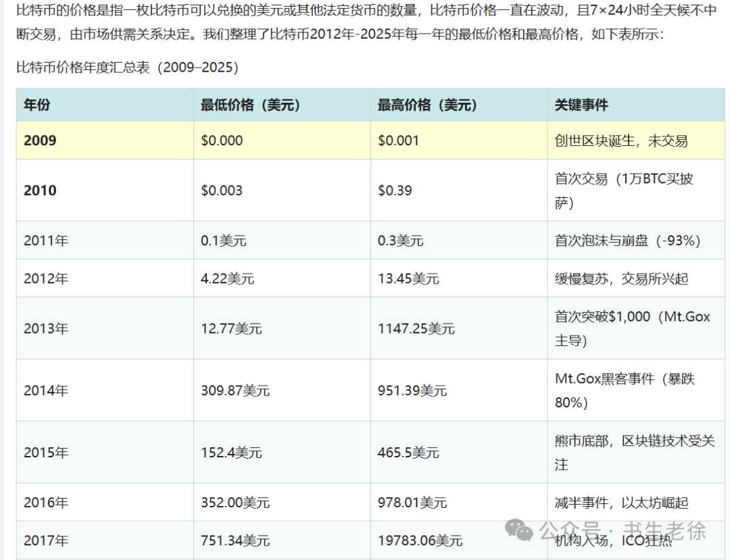This screenshot has height=560, width=730.
Task: Click the Mt.Gox黑客事件（暴跌80%） cell
Action: [x=636, y=390]
